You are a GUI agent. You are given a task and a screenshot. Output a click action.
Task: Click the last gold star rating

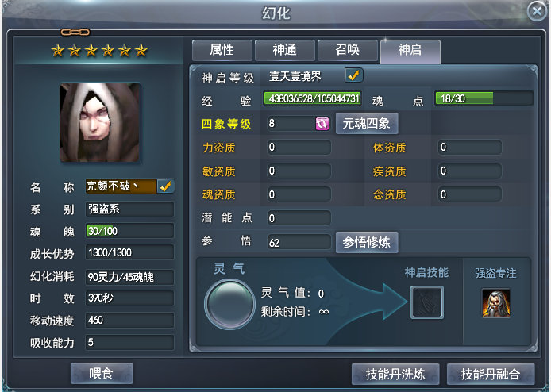point(141,51)
